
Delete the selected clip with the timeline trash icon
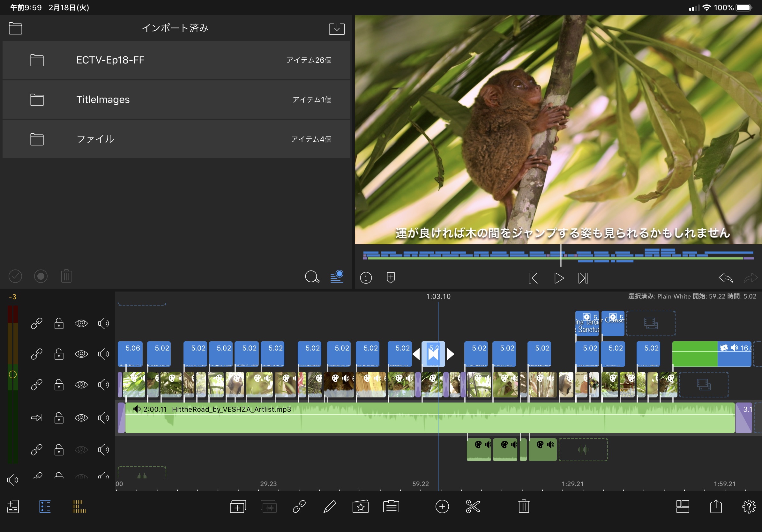[x=523, y=506]
